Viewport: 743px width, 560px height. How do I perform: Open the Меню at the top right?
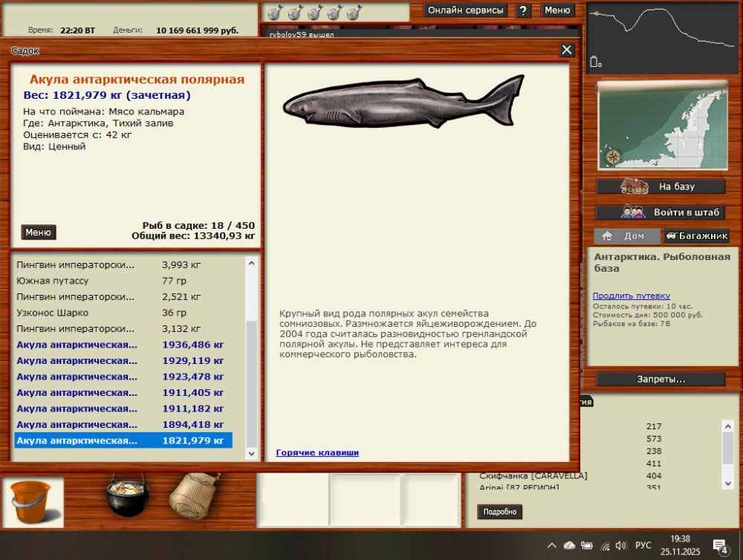point(557,10)
